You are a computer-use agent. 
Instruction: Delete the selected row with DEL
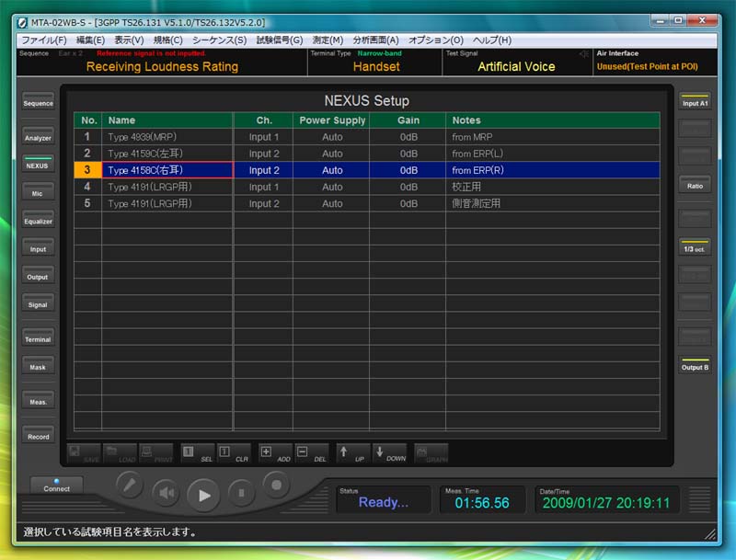311,453
